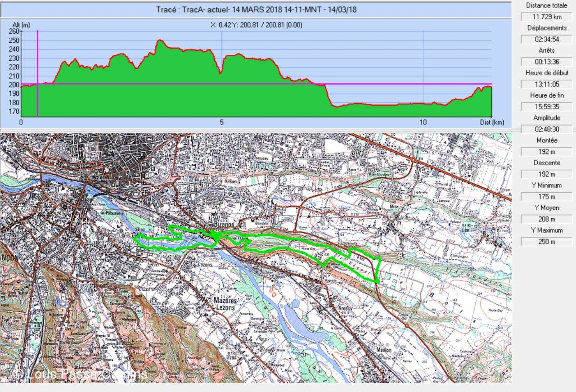Select the Heure de début field

(546, 85)
